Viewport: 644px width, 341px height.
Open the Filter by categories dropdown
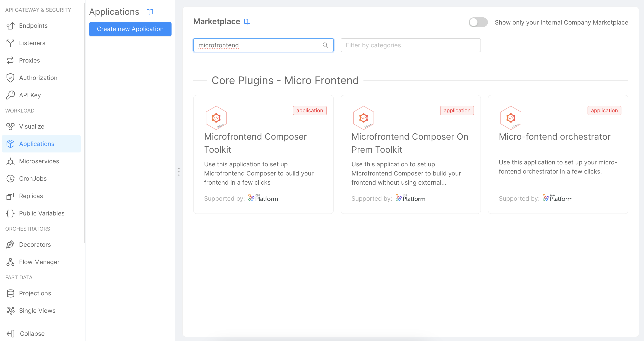click(x=410, y=45)
